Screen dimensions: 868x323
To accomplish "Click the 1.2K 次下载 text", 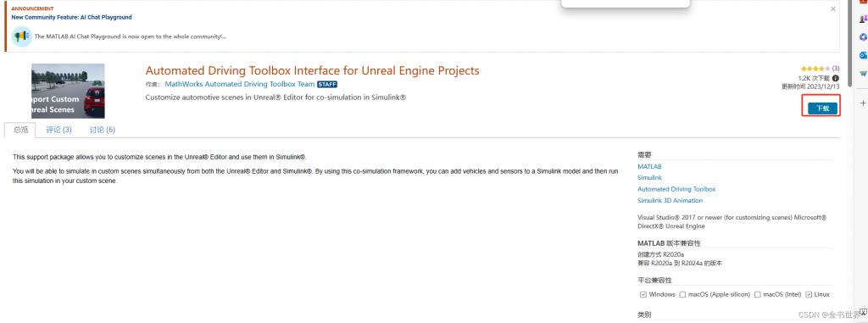I will tap(814, 78).
